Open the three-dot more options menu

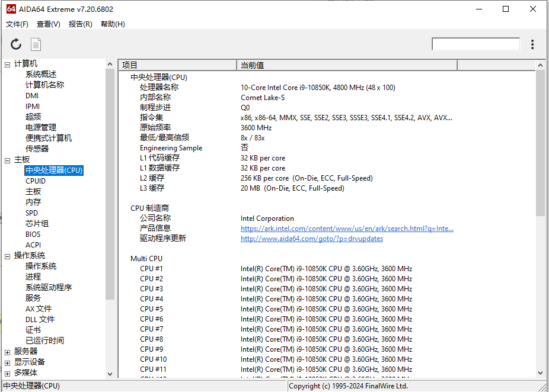(532, 44)
